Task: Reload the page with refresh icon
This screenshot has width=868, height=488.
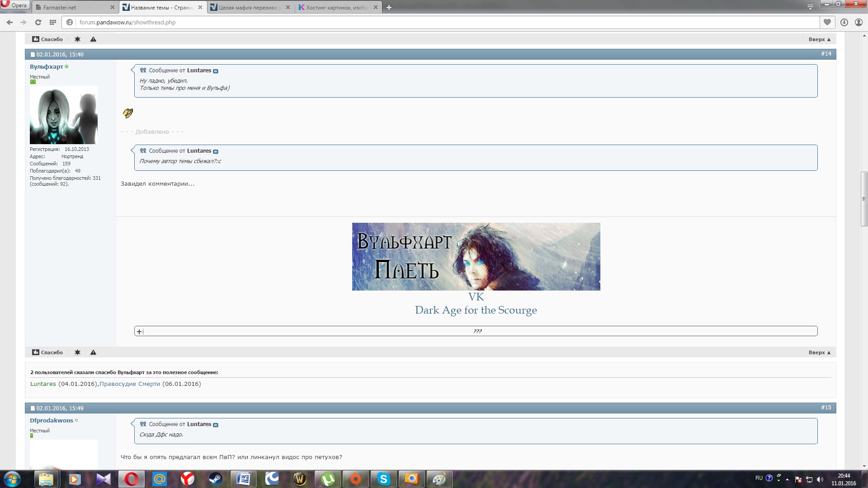Action: pos(38,22)
